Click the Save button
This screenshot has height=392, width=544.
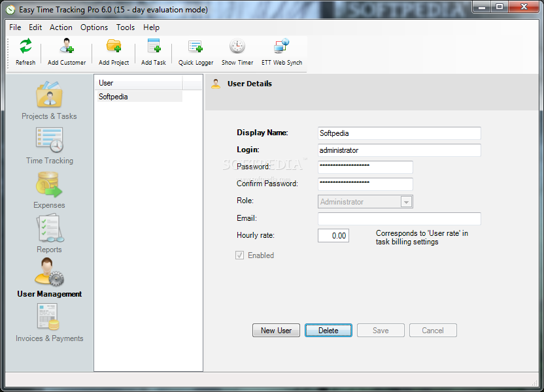point(381,331)
